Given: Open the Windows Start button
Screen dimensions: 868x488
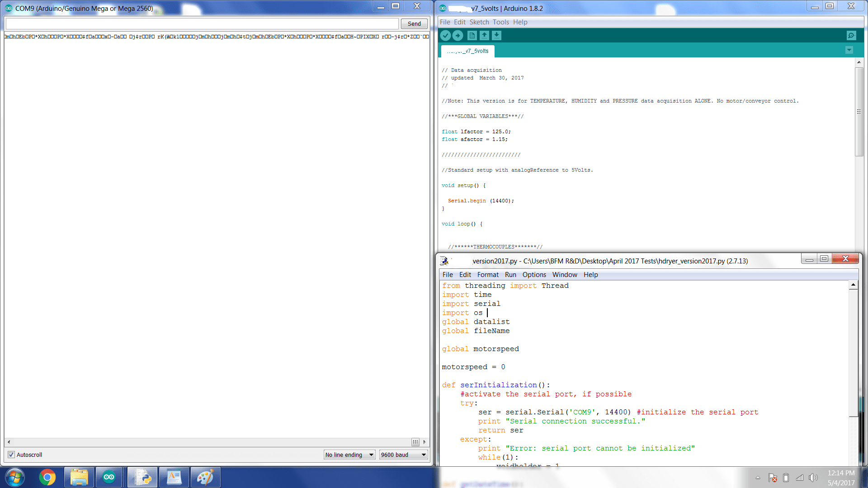Looking at the screenshot, I should 14,477.
